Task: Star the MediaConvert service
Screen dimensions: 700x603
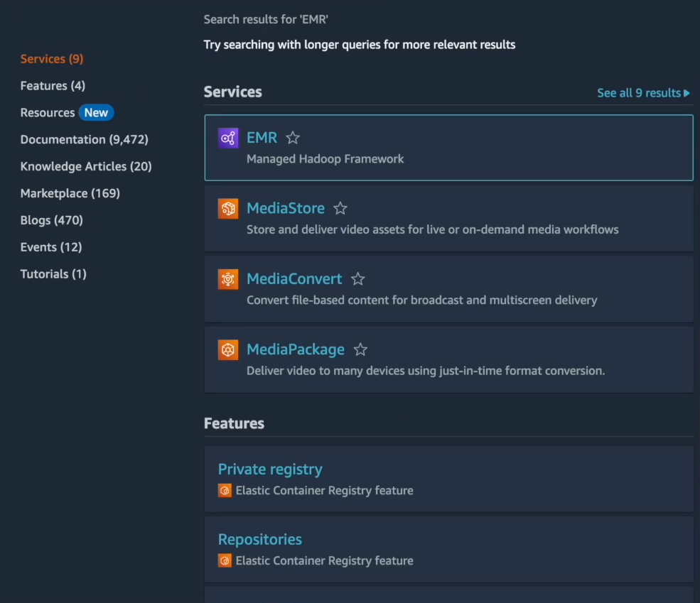Action: click(x=357, y=278)
